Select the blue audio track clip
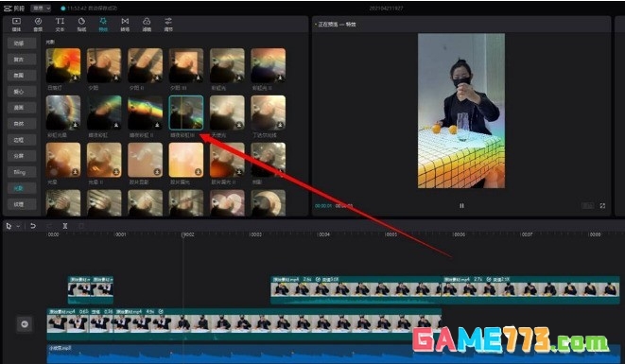Screen dimensions: 625x364 (333, 354)
